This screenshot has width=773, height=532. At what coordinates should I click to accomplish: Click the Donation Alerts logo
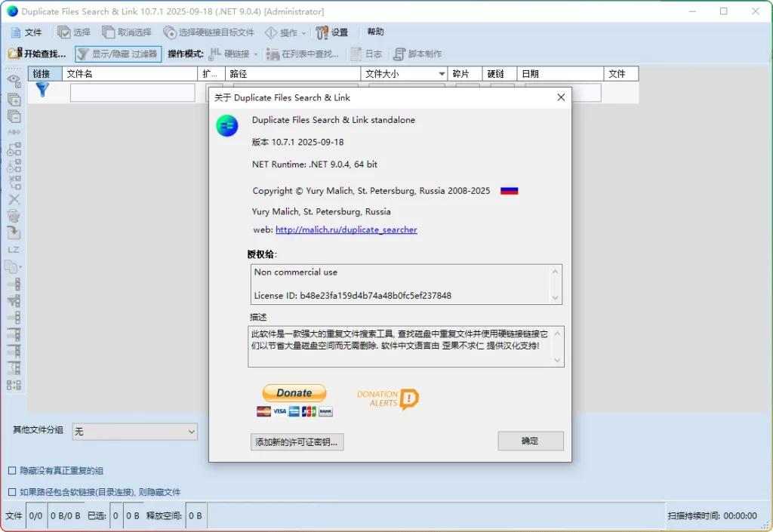[x=387, y=398]
